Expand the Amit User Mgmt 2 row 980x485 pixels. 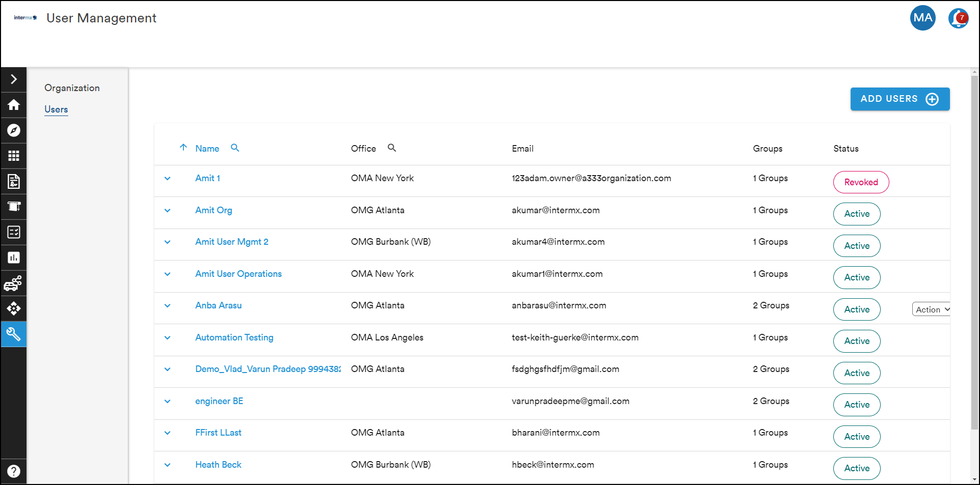168,242
